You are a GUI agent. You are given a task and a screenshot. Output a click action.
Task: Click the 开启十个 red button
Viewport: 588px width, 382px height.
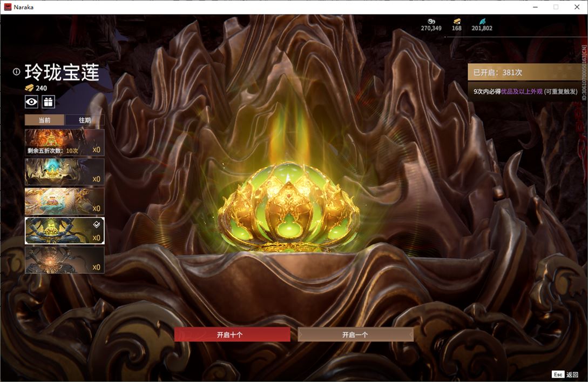tap(232, 334)
